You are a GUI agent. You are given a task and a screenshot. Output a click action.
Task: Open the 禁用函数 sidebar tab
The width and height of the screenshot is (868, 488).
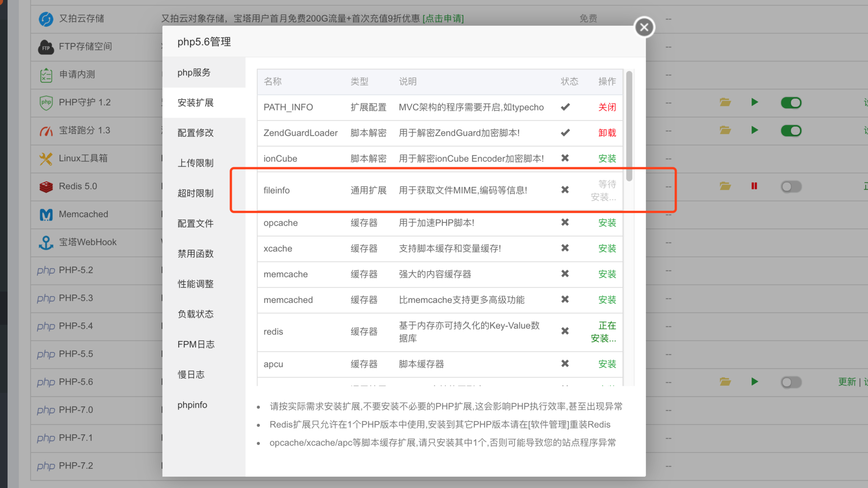[x=195, y=254]
